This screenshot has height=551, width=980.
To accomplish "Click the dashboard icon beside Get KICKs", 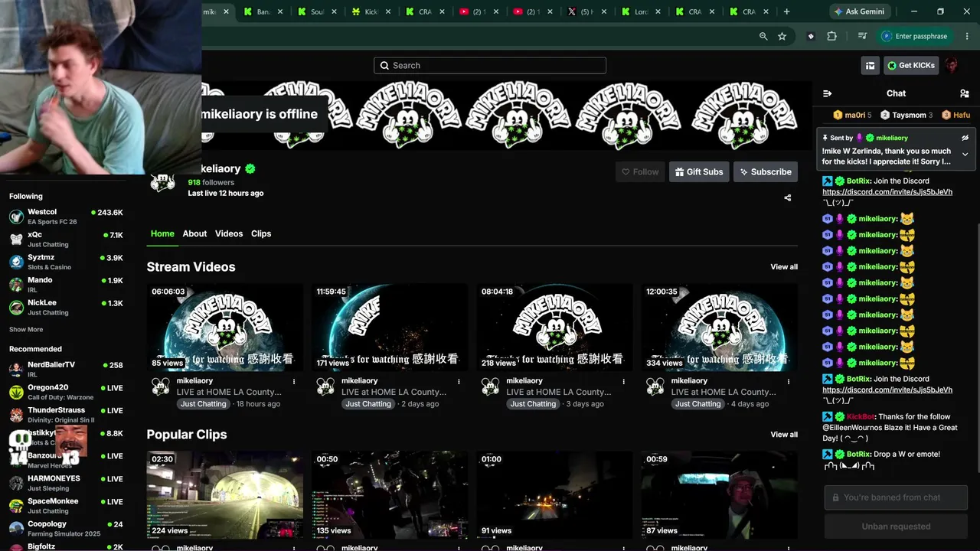I will pyautogui.click(x=870, y=66).
